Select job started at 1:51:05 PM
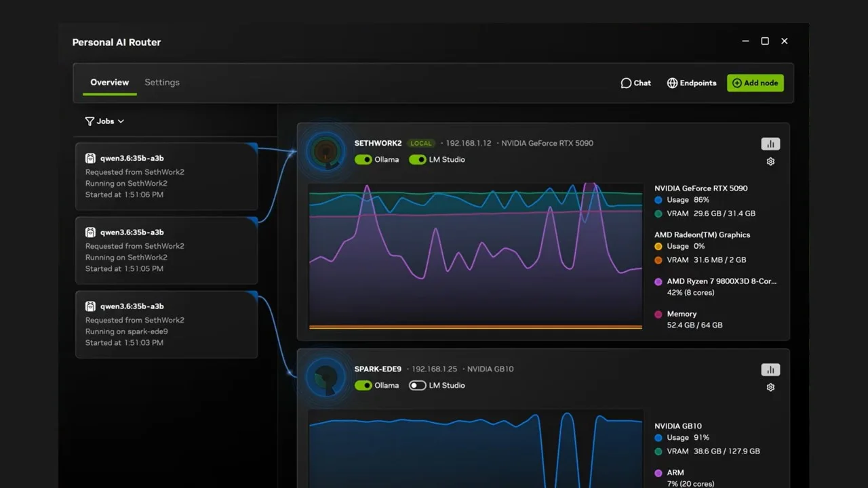The height and width of the screenshot is (488, 868). 167,250
